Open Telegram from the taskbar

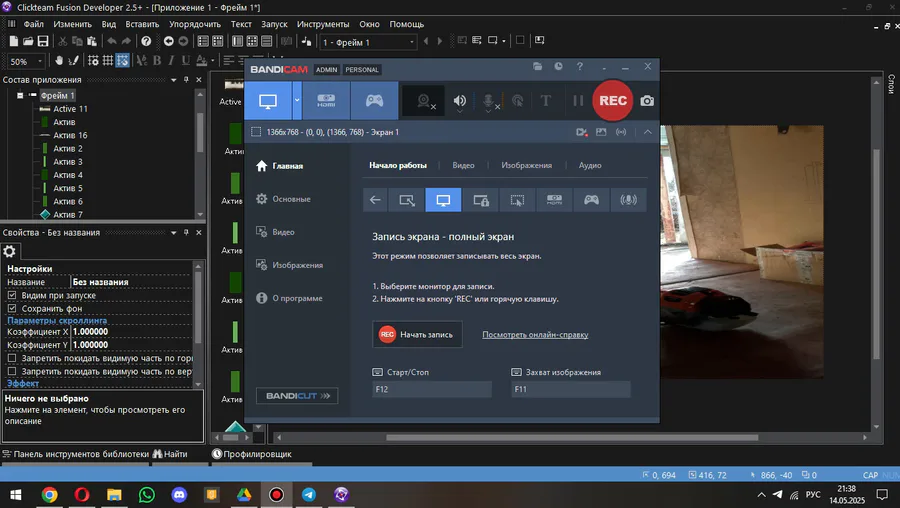tap(309, 494)
